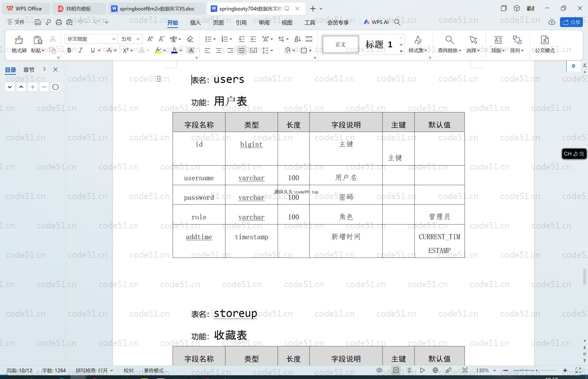Expand the bullet list dropdown arrow
The height and width of the screenshot is (379, 588).
(x=215, y=39)
